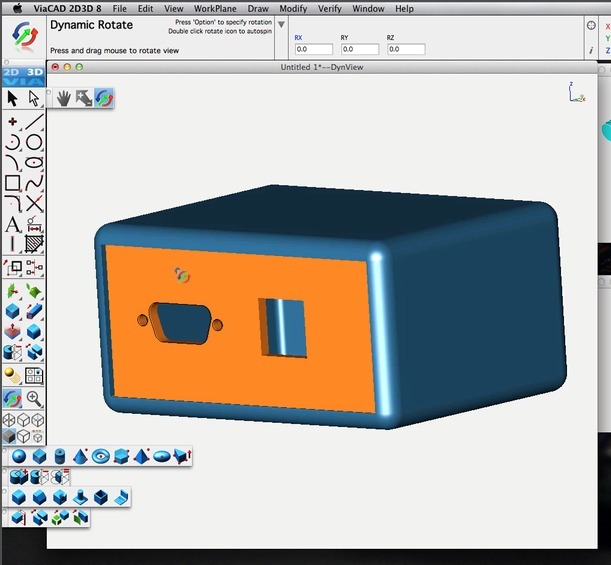Click the RY rotation input field
Viewport: 611px width, 565px height.
pos(360,49)
